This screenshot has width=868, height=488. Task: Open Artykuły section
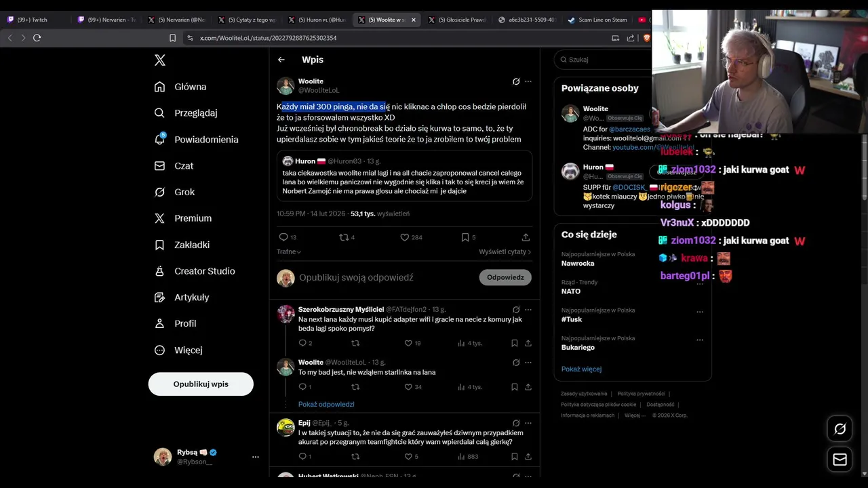pos(182,298)
